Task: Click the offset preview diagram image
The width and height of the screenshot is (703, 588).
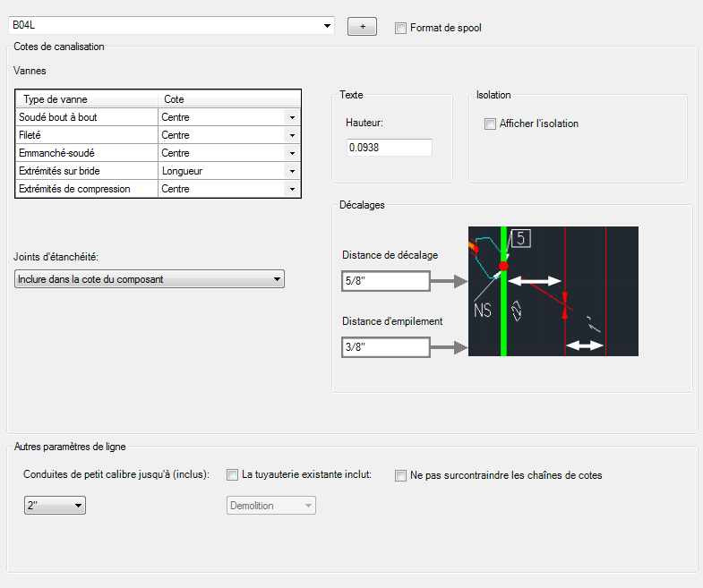Action: [x=553, y=291]
